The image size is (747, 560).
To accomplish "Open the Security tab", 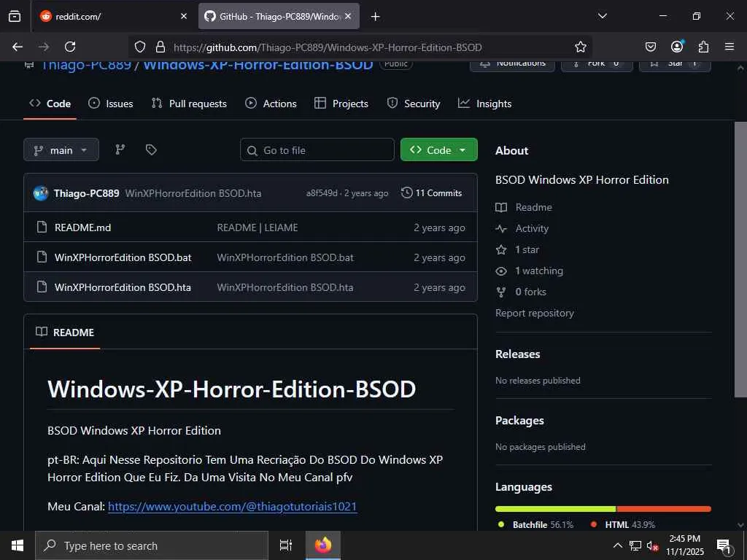I will point(414,104).
